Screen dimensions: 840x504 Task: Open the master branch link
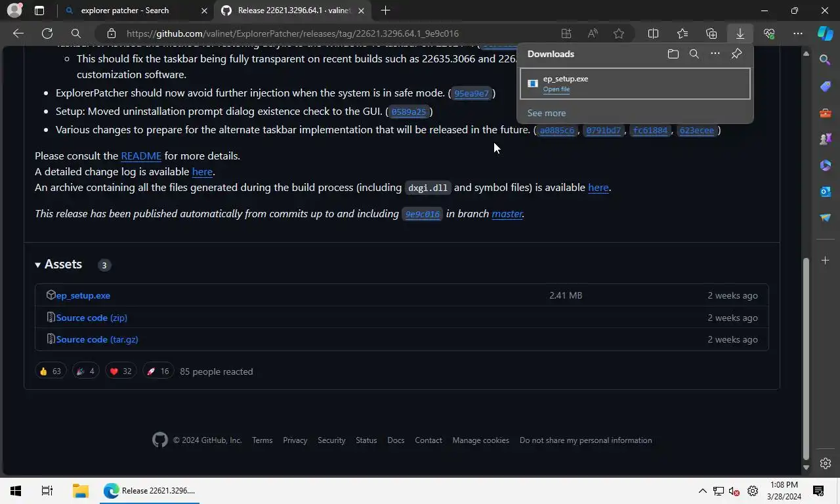[507, 213]
